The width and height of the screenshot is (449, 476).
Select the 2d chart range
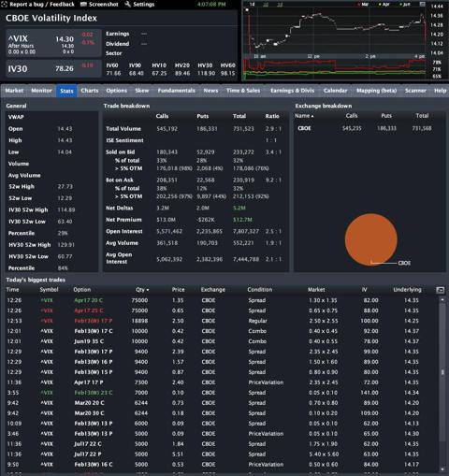click(266, 5)
